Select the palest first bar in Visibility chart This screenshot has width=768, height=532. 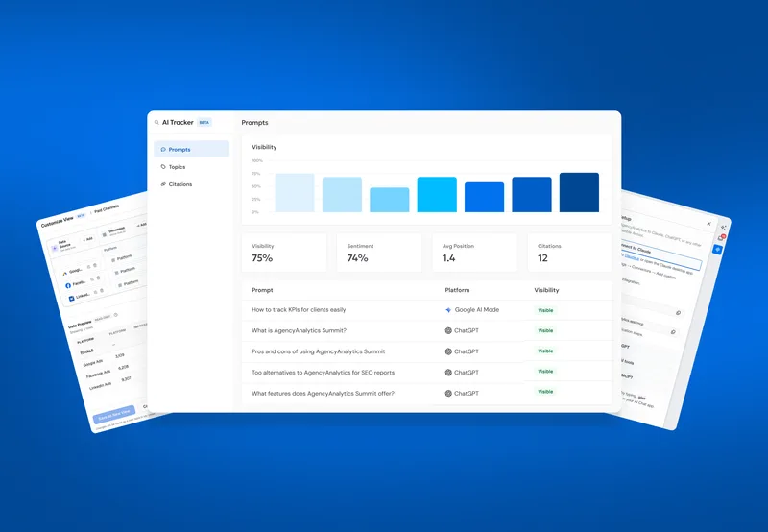point(295,193)
